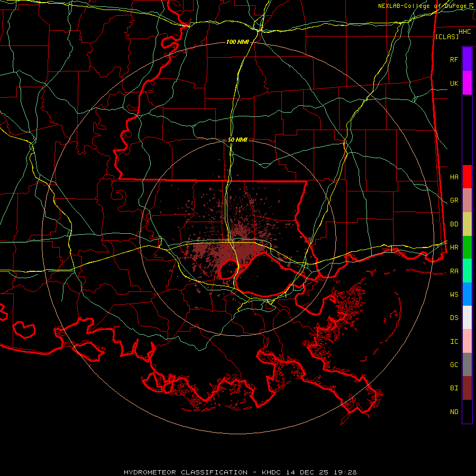Pick the HR green legend swatch
This screenshot has width=476, height=476.
coord(467,248)
